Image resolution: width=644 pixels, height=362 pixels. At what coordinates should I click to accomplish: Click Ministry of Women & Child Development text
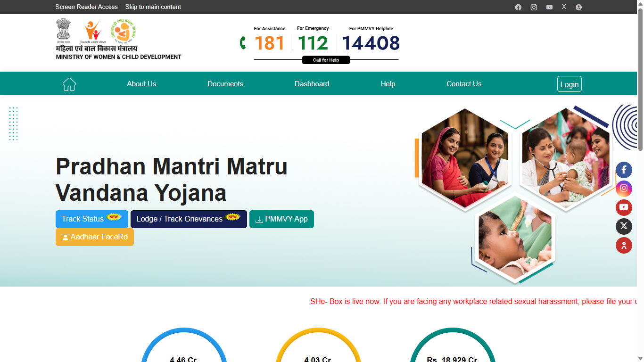pos(119,57)
